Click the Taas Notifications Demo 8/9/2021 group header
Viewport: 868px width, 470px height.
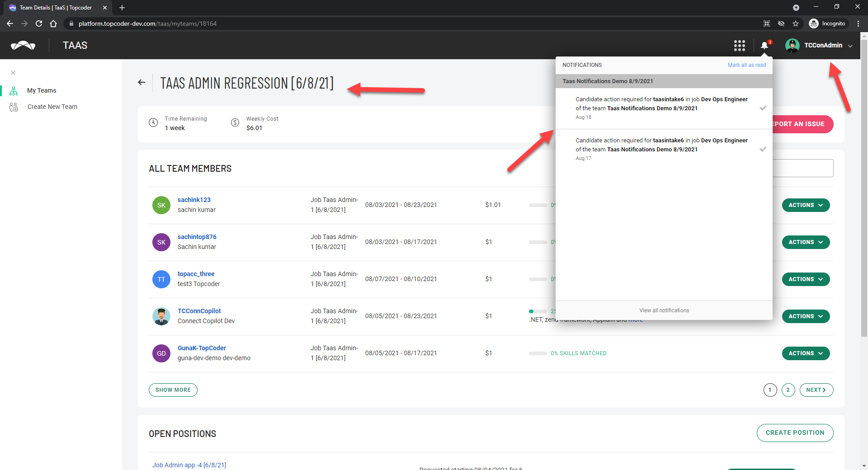tap(664, 81)
